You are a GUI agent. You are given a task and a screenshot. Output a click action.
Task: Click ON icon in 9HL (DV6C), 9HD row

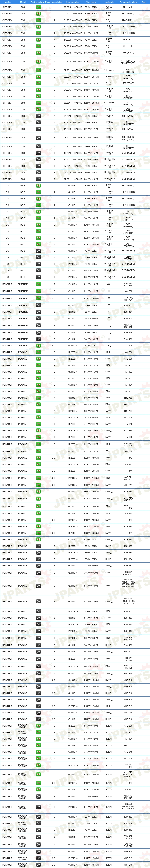tap(38, 138)
